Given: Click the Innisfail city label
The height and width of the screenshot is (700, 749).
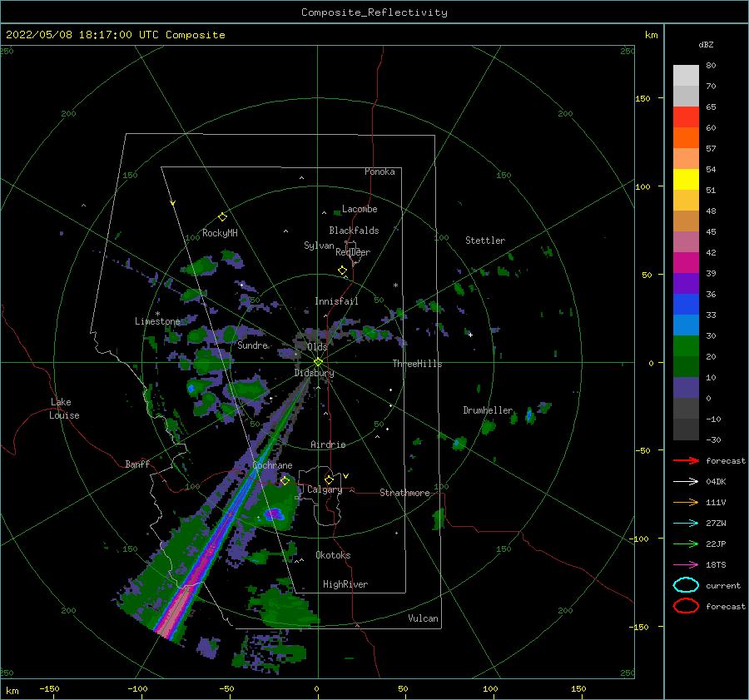Looking at the screenshot, I should pyautogui.click(x=336, y=301).
